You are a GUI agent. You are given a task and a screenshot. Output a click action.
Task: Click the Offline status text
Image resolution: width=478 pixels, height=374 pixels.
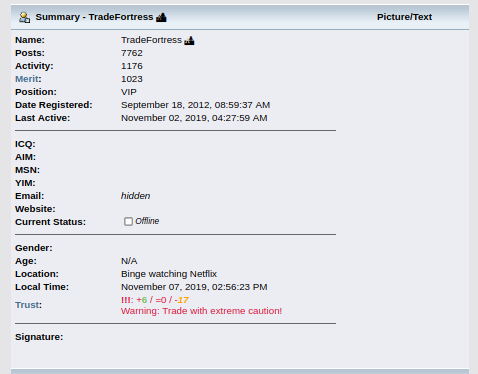[147, 221]
